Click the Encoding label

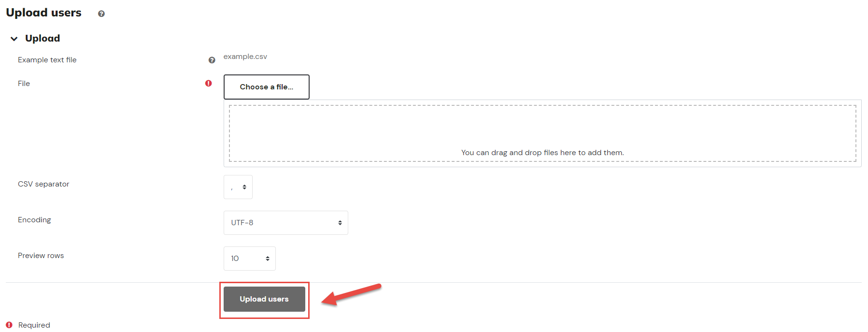click(34, 220)
